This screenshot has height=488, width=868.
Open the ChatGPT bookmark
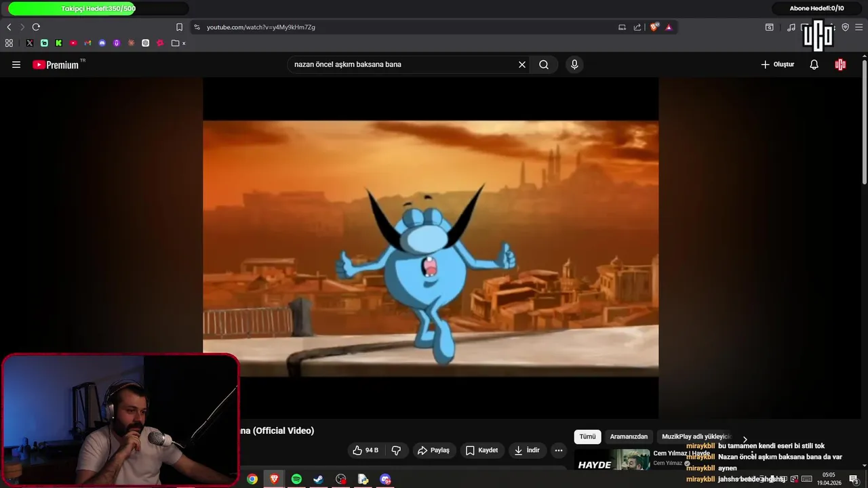pos(145,43)
